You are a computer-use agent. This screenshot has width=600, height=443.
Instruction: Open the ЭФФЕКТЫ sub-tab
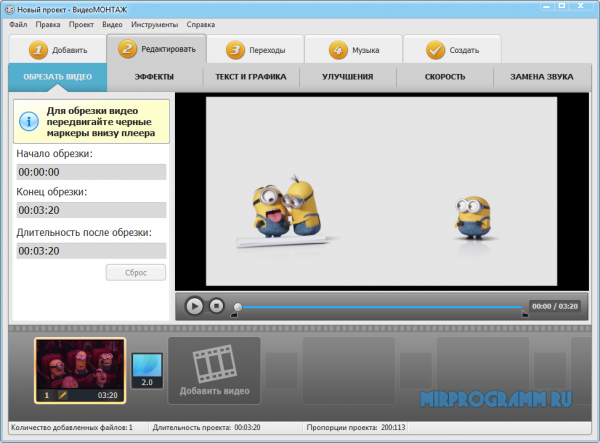(x=154, y=77)
